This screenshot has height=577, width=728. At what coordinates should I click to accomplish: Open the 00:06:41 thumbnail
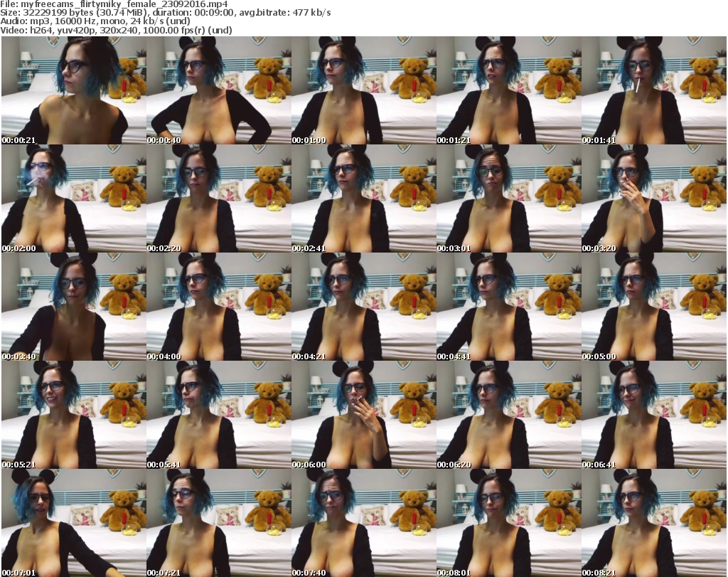pyautogui.click(x=654, y=415)
